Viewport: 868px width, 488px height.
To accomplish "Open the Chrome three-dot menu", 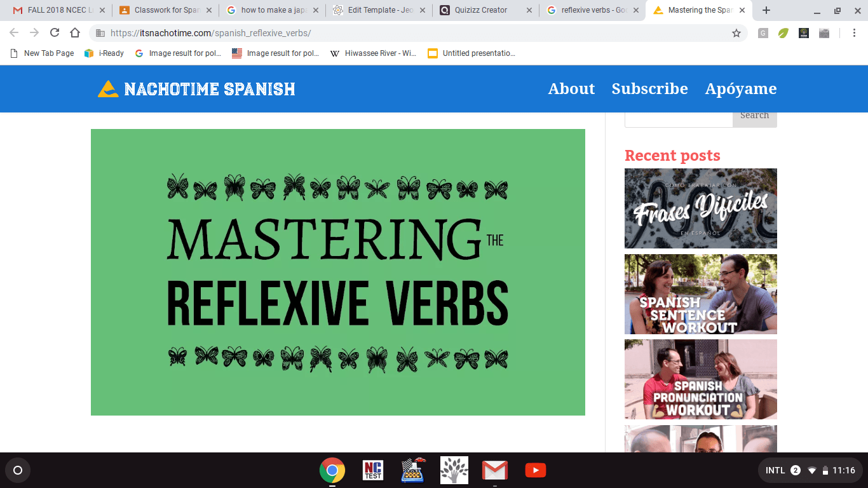I will pyautogui.click(x=853, y=33).
